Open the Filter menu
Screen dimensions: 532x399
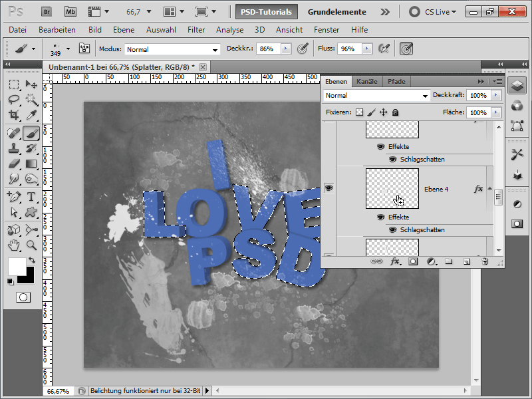pyautogui.click(x=196, y=30)
